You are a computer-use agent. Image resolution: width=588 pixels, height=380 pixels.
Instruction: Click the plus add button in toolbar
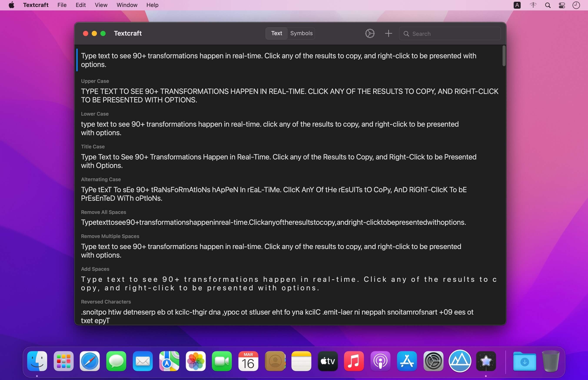388,33
